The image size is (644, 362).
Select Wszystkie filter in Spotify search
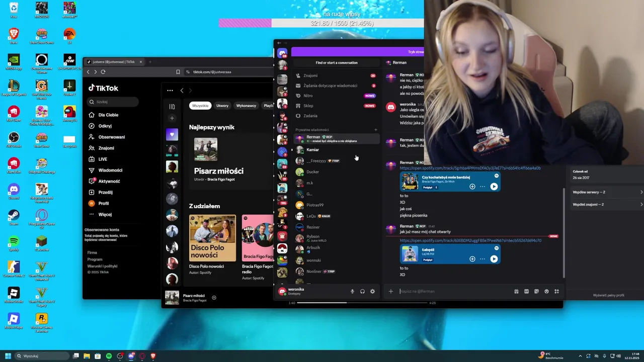pos(200,106)
